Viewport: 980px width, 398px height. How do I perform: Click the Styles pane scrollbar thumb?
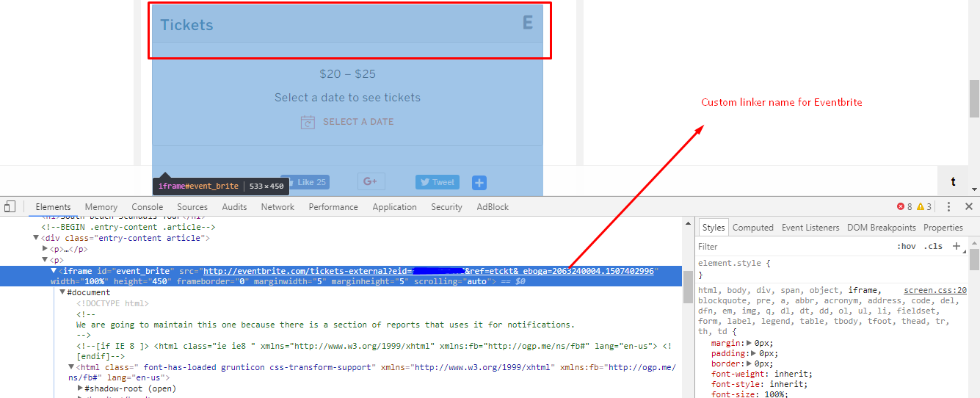(974, 260)
